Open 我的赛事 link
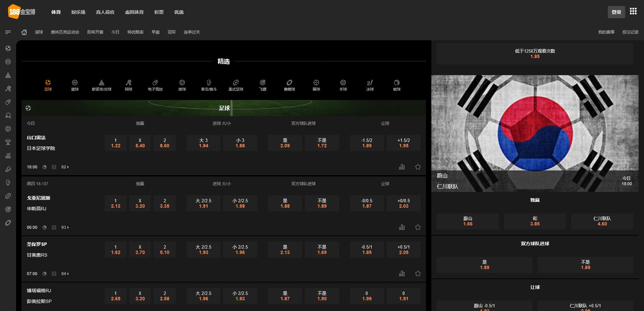This screenshot has width=644, height=311. point(606,32)
